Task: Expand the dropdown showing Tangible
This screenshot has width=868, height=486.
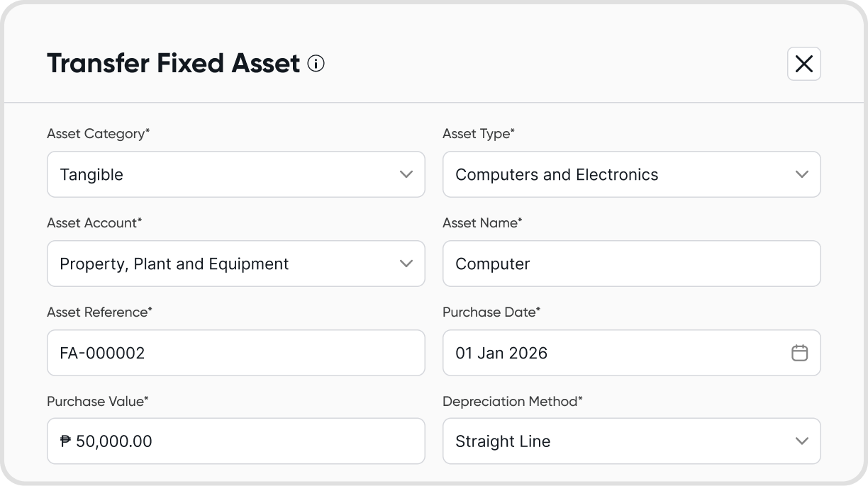Action: pos(235,174)
